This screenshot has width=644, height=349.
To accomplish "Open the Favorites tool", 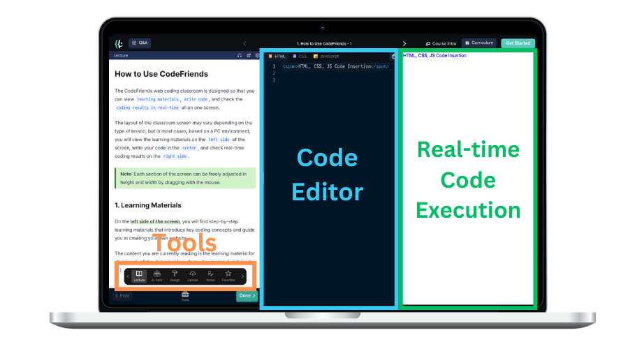I will [x=228, y=276].
